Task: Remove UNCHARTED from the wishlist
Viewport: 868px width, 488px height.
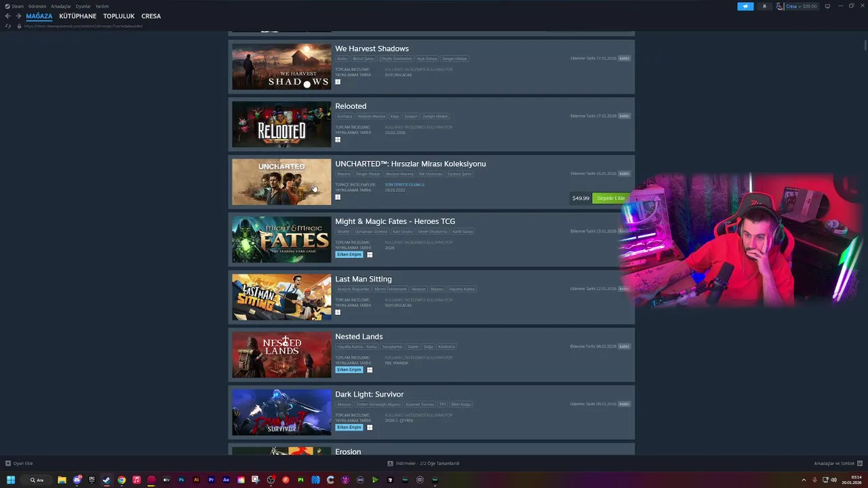Action: [x=625, y=174]
